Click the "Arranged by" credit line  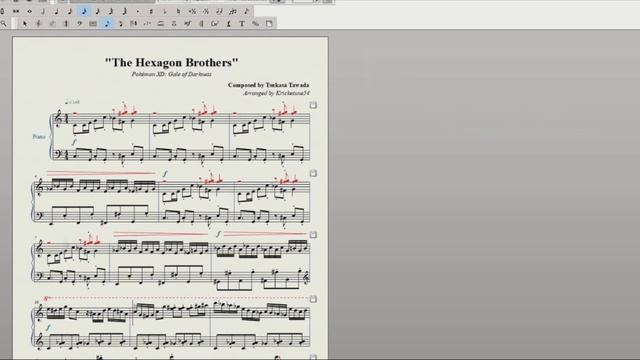point(276,93)
